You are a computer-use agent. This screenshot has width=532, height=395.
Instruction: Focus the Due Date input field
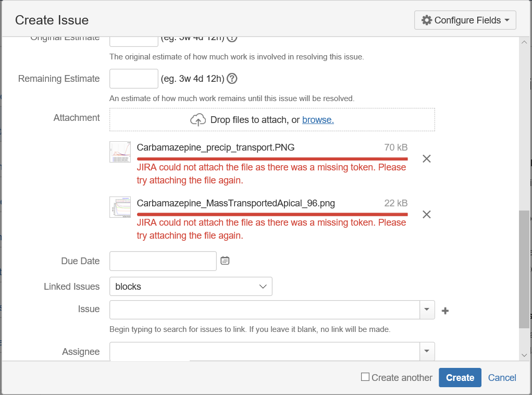click(x=163, y=261)
